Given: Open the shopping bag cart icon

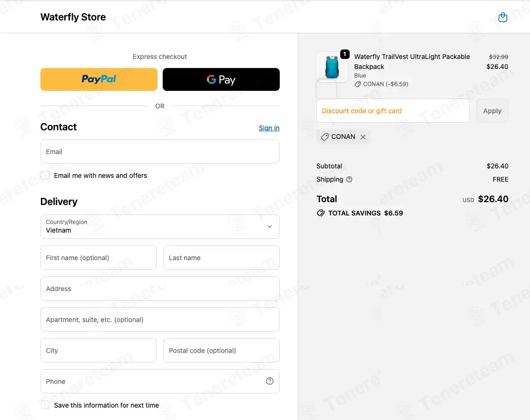Looking at the screenshot, I should coord(502,17).
